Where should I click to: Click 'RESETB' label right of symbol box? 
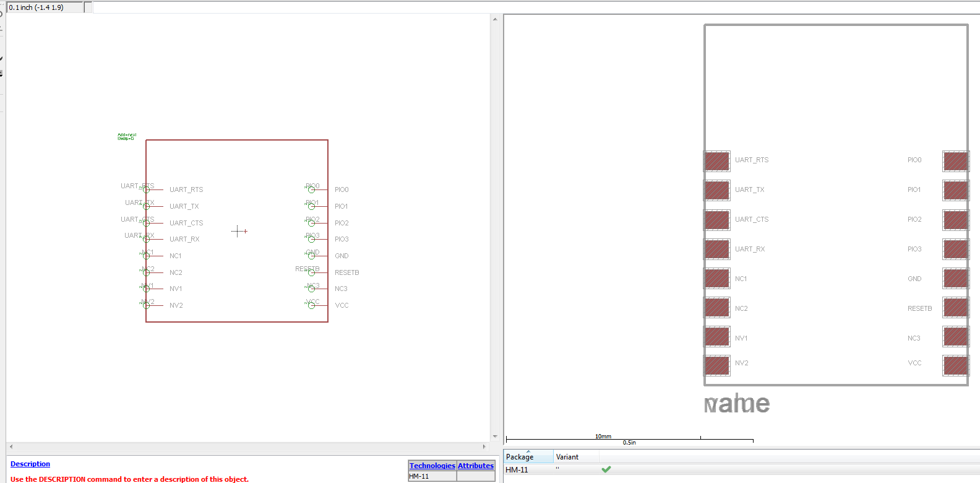coord(346,272)
